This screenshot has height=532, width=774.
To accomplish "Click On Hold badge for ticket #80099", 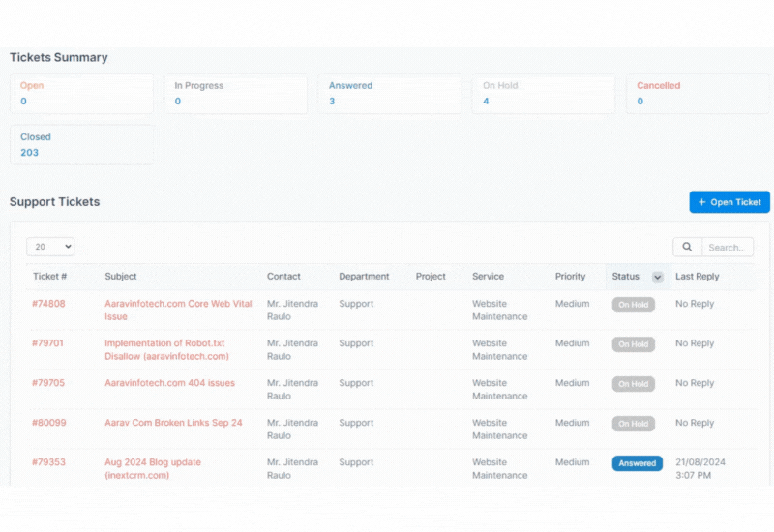I will [634, 424].
